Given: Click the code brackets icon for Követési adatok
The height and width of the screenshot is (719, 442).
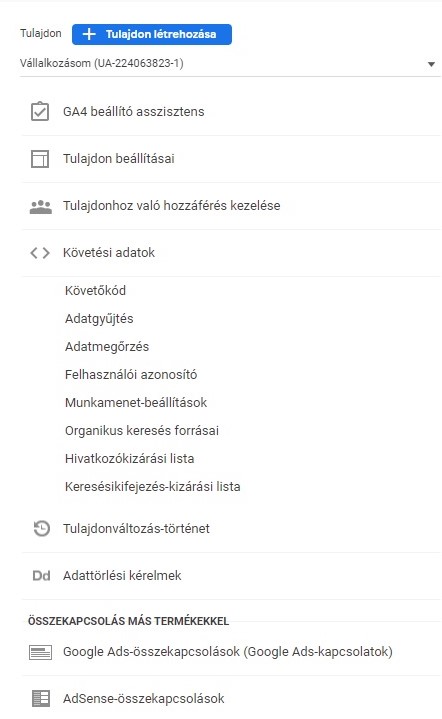Looking at the screenshot, I should 40,253.
